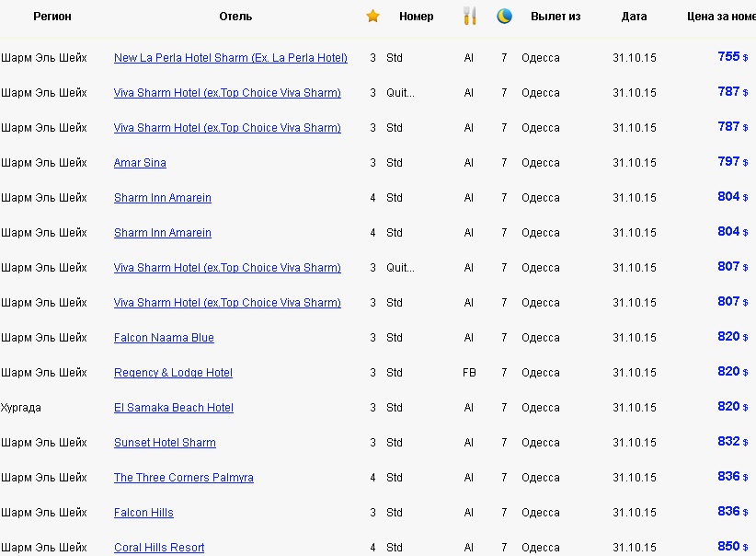The image size is (756, 556).
Task: Click the FB meal type cell
Action: tap(469, 373)
